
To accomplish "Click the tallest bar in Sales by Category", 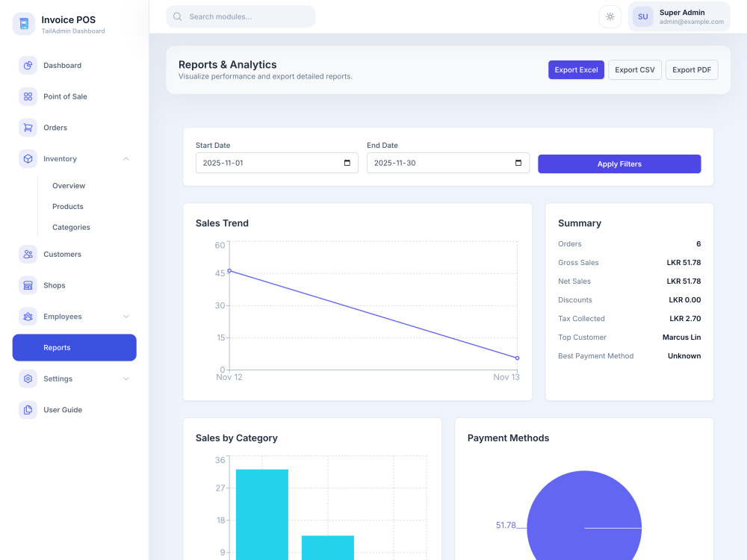I will coord(262,514).
